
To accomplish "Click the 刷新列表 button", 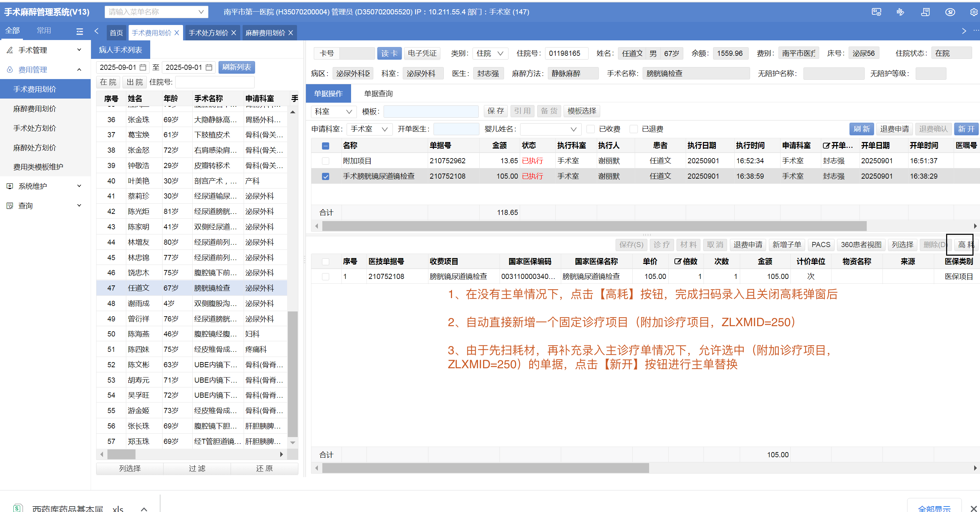I will click(236, 68).
